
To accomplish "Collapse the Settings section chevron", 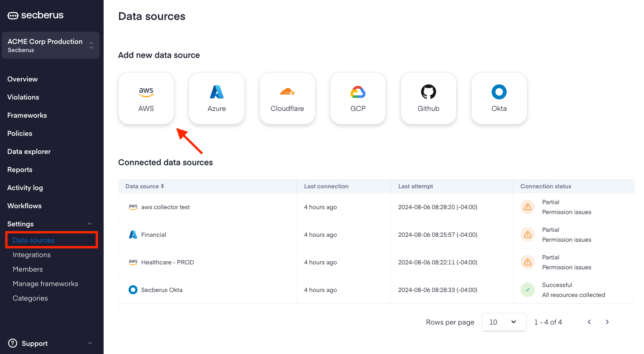I will pos(90,224).
